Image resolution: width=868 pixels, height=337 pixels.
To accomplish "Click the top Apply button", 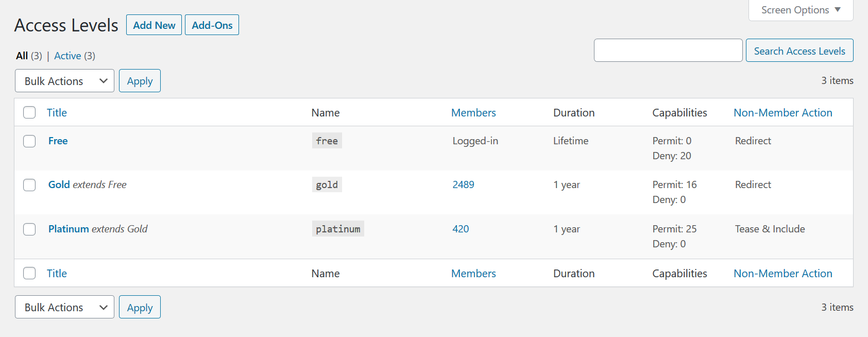I will [x=140, y=81].
